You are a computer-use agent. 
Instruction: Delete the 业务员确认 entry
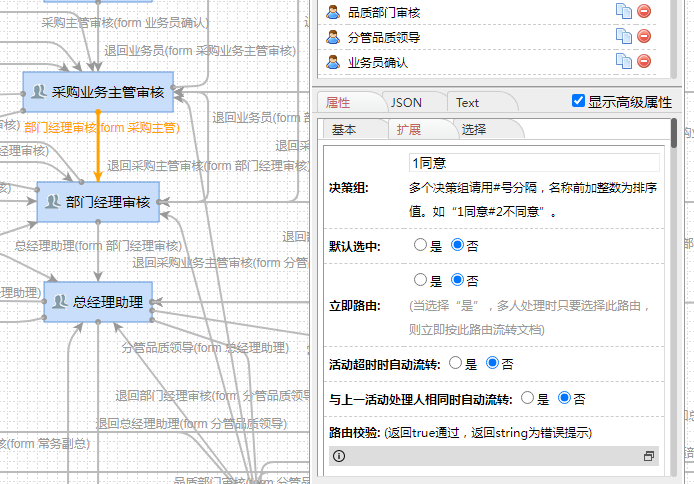[644, 61]
